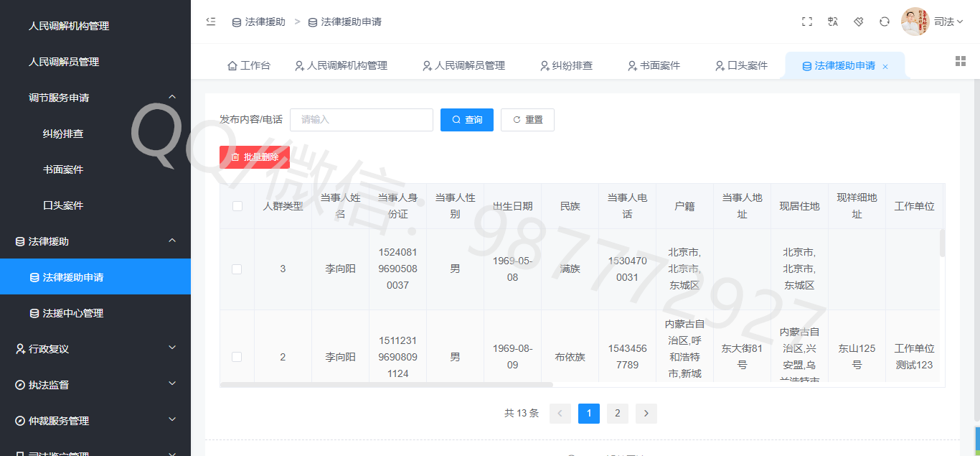Check the 李向阳 满族 row checkbox
Viewport: 980px width, 456px height.
pos(237,269)
